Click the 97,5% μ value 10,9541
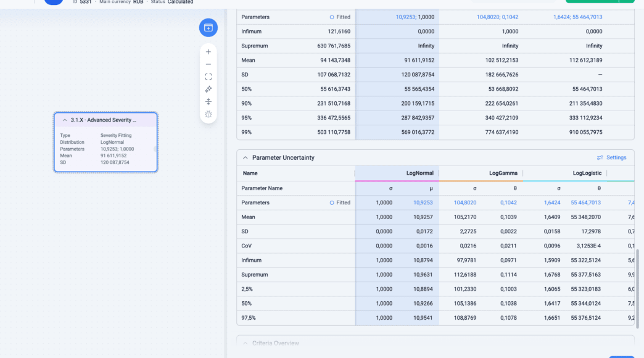Screen dimensions: 644x358 pyautogui.click(x=423, y=318)
